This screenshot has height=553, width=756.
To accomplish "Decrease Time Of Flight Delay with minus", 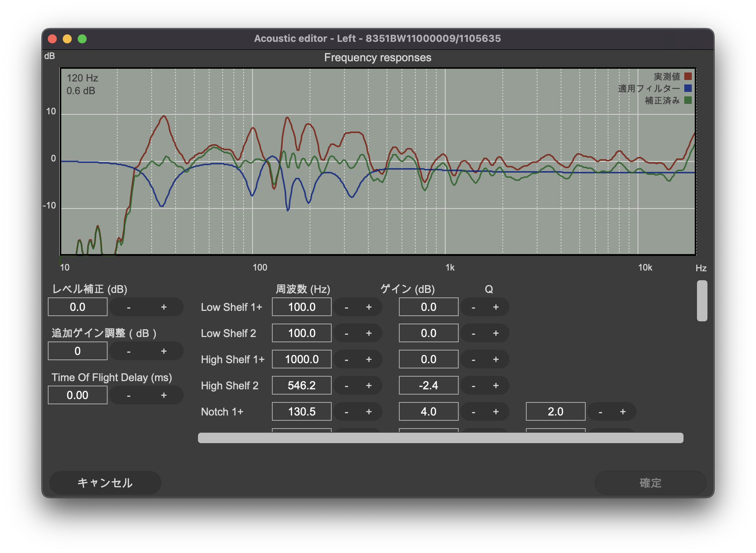I will tap(128, 395).
